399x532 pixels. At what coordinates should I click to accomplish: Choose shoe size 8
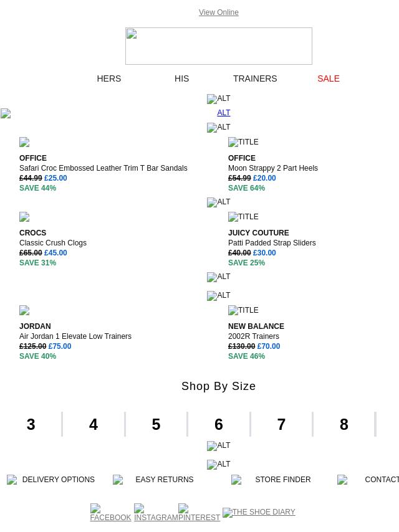point(344,424)
